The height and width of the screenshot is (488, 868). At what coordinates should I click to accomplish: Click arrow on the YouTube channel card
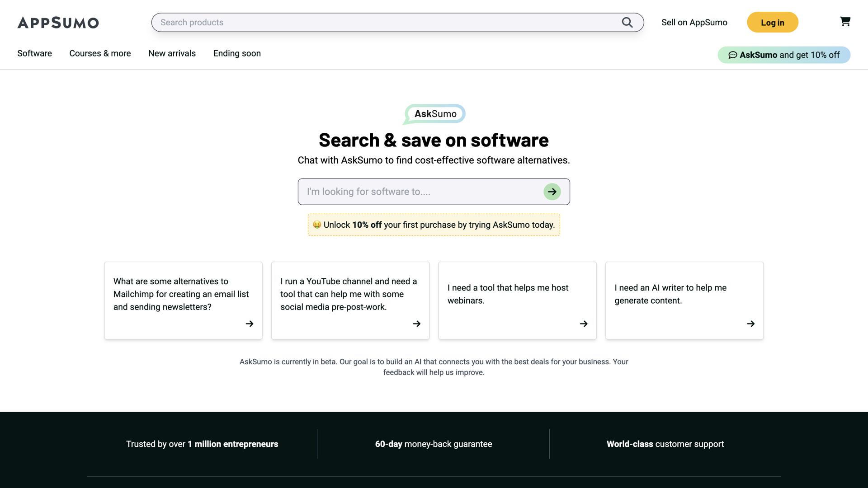[x=417, y=324]
